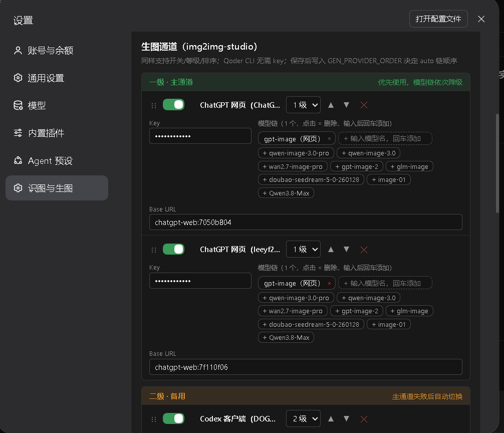Edit Base URL chatgpt-web:7f110f06

pos(306,367)
